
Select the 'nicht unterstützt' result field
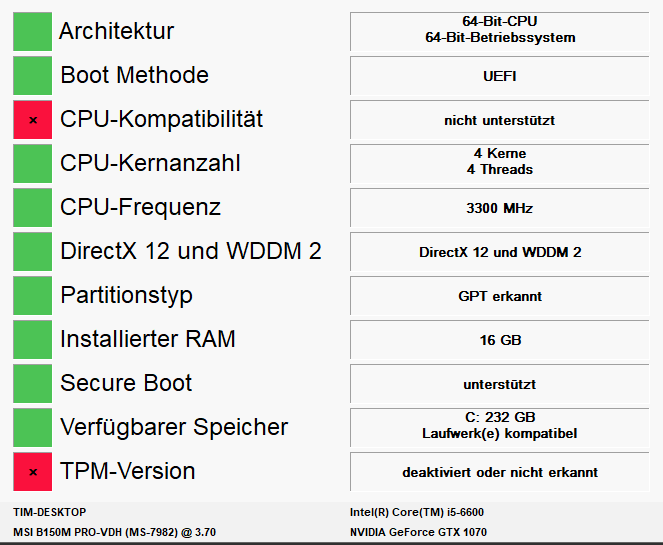[x=499, y=120]
